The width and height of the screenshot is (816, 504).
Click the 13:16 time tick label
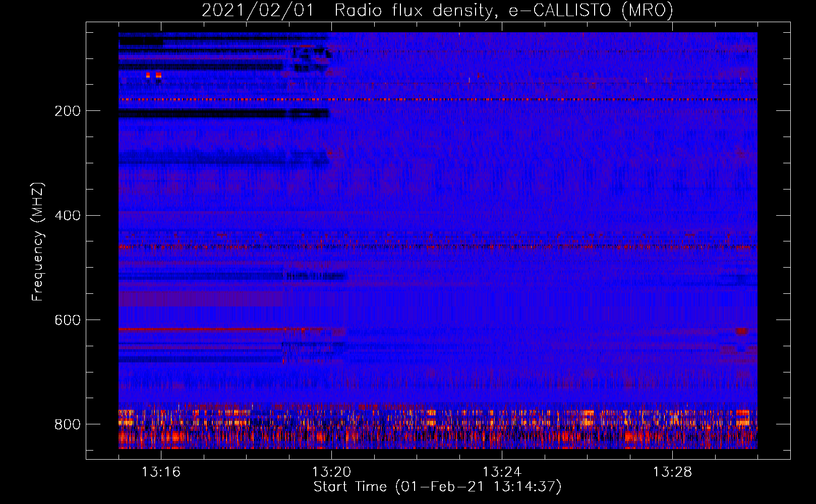[x=161, y=472]
